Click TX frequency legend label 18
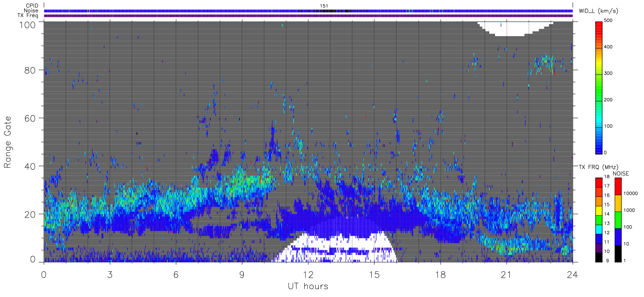This screenshot has width=644, height=297. click(608, 178)
